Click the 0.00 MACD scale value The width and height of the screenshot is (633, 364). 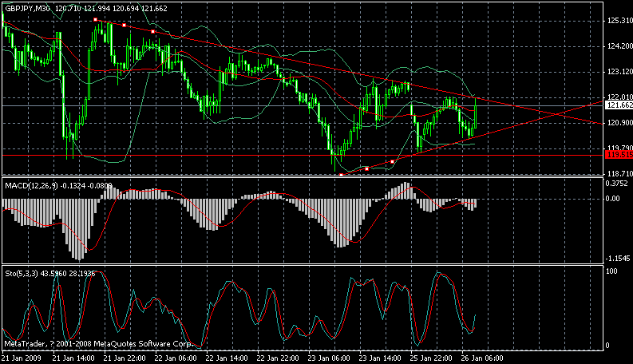tap(612, 199)
